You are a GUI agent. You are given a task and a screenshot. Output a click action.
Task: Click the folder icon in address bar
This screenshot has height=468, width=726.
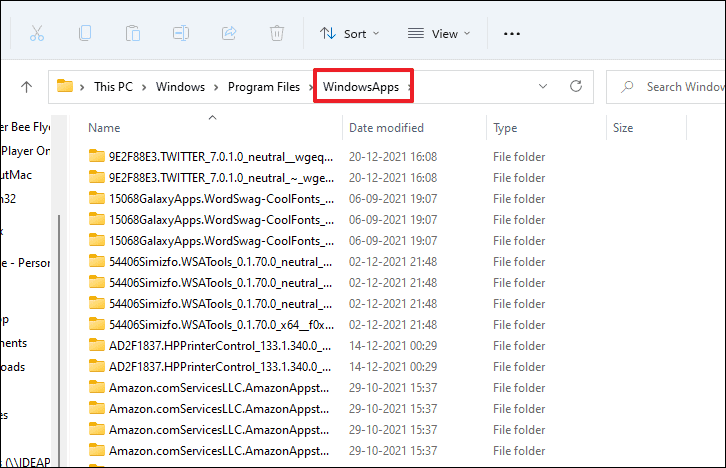point(65,86)
